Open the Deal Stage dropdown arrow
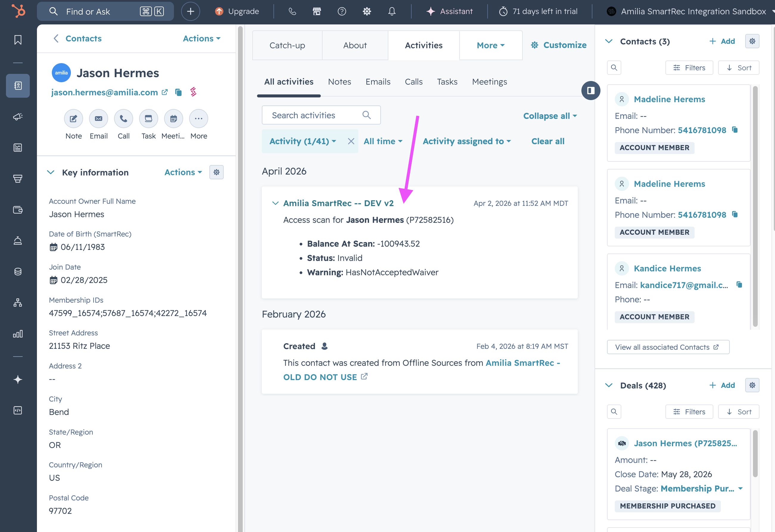The width and height of the screenshot is (775, 532). point(740,489)
